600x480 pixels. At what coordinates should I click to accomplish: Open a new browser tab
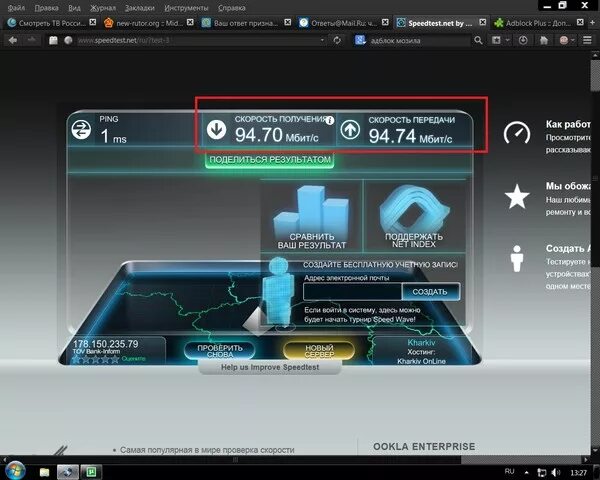(x=592, y=23)
